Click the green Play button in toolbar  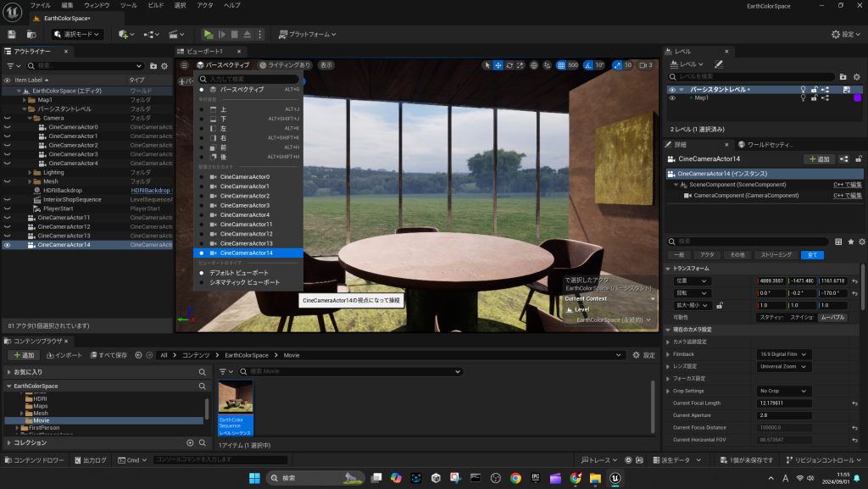pyautogui.click(x=209, y=34)
